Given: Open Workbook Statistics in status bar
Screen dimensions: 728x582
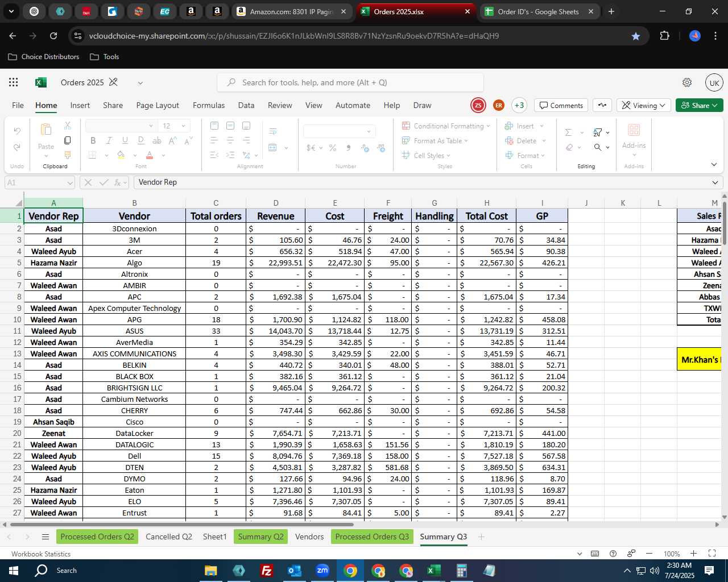Looking at the screenshot, I should [x=41, y=554].
